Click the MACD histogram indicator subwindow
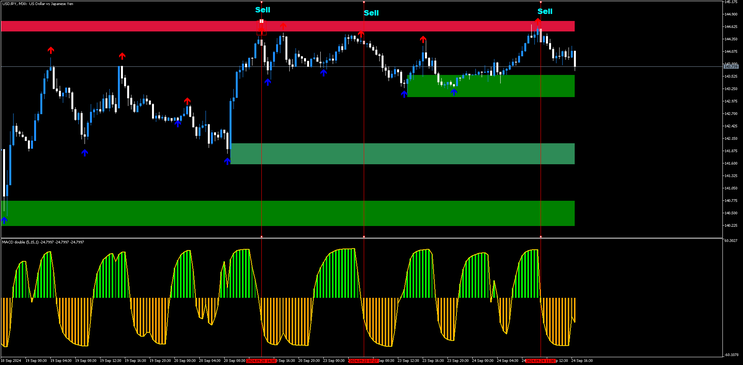This screenshot has height=365, width=743. click(362, 298)
